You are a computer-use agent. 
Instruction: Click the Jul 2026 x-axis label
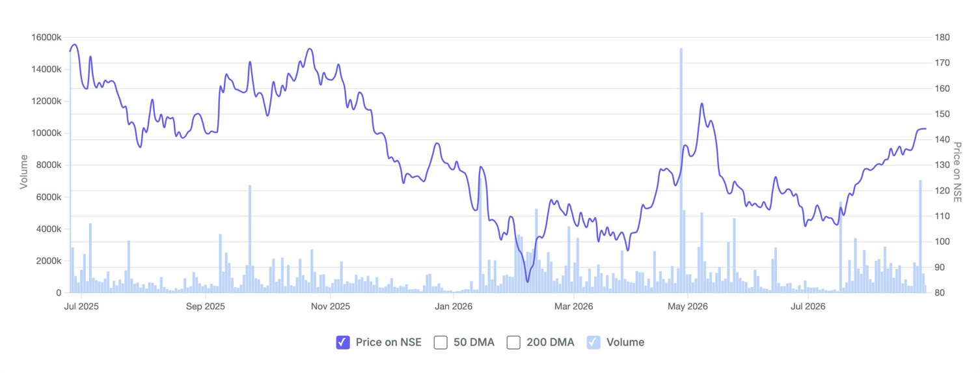[x=808, y=306]
